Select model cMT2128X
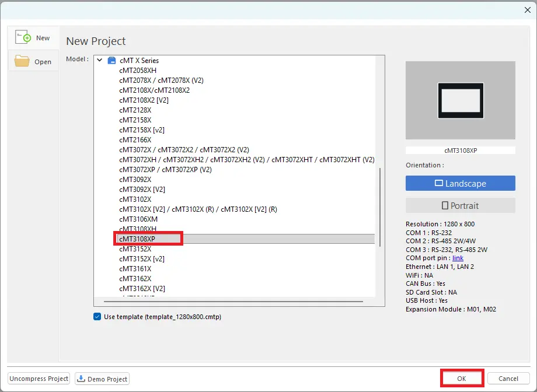This screenshot has height=392, width=537. pyautogui.click(x=135, y=110)
